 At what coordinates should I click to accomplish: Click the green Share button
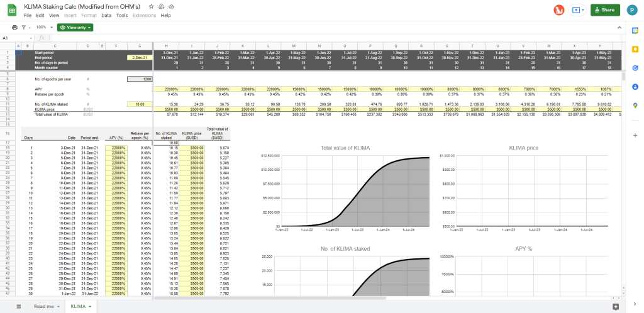605,10
